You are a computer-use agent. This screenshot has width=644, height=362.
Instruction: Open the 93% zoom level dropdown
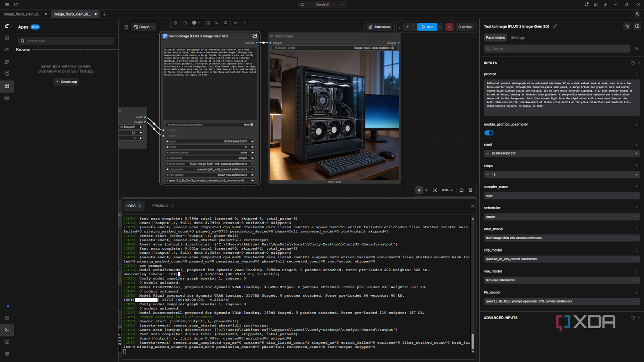click(447, 190)
